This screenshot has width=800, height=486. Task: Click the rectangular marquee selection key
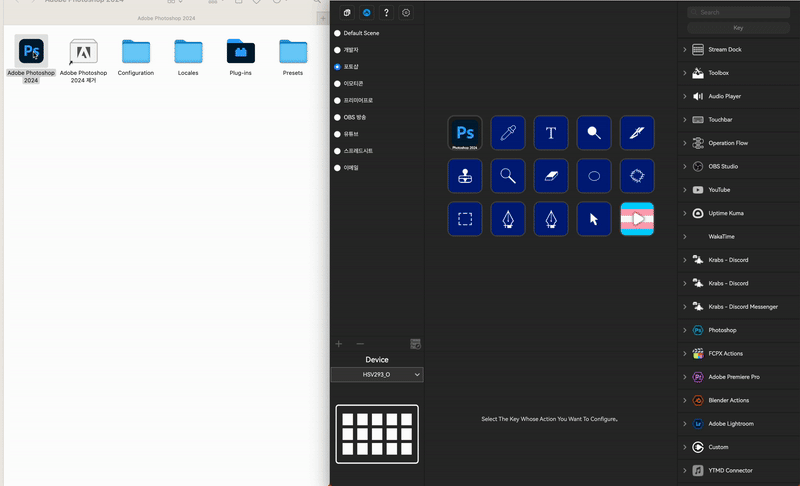465,219
